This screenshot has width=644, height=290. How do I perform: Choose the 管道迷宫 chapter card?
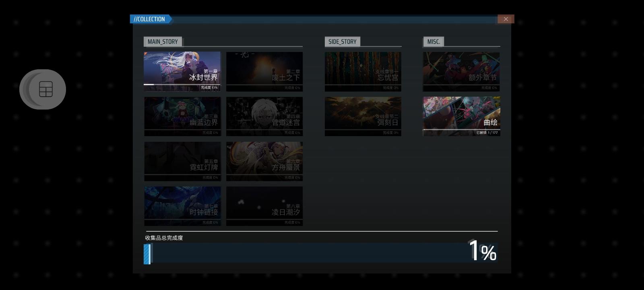pos(264,116)
